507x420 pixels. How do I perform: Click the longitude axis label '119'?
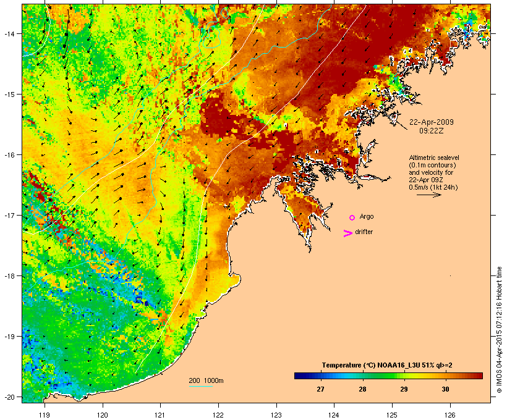(x=45, y=415)
